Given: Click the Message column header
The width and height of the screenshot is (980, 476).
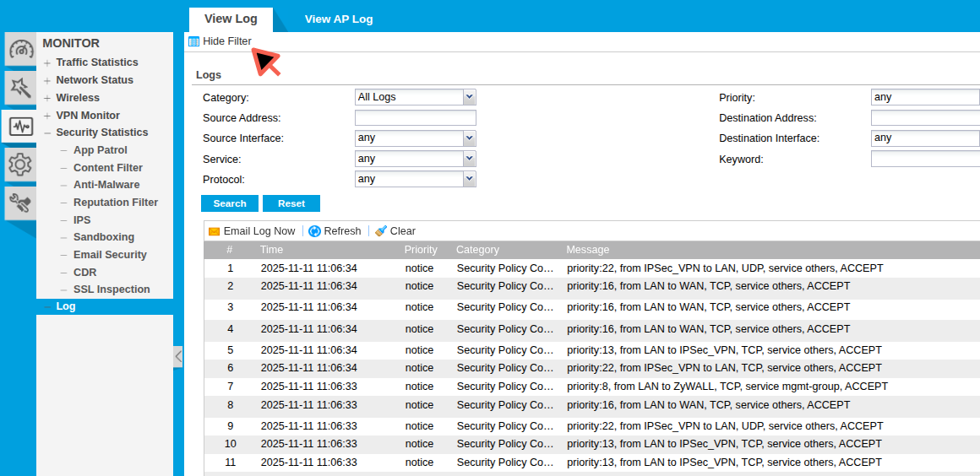Looking at the screenshot, I should click(587, 250).
